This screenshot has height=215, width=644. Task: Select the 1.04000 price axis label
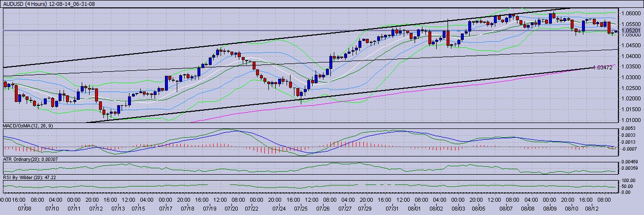click(x=632, y=56)
